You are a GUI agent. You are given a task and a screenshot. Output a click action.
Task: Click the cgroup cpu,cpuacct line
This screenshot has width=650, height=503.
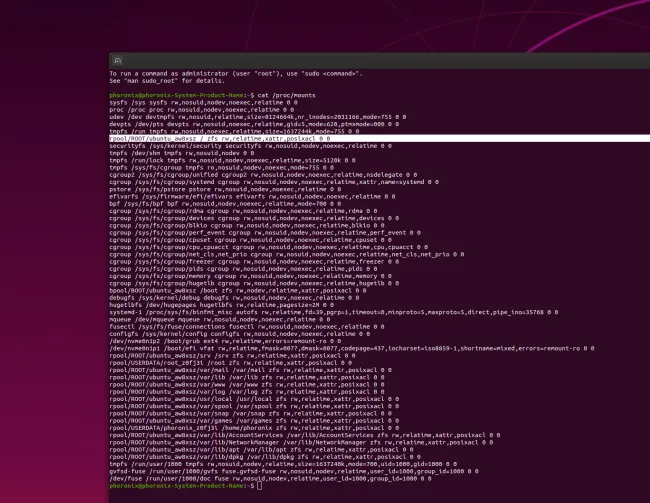tap(269, 247)
